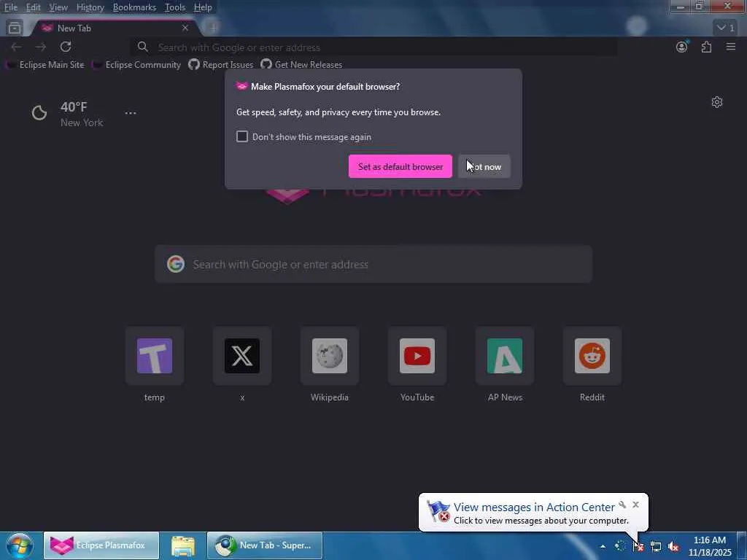This screenshot has width=747, height=560.
Task: Switch to New Tab - Super taskbar button
Action: tap(265, 545)
